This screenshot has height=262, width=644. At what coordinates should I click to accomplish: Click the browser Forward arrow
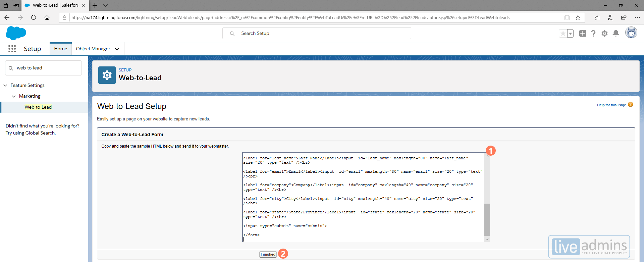coord(20,17)
